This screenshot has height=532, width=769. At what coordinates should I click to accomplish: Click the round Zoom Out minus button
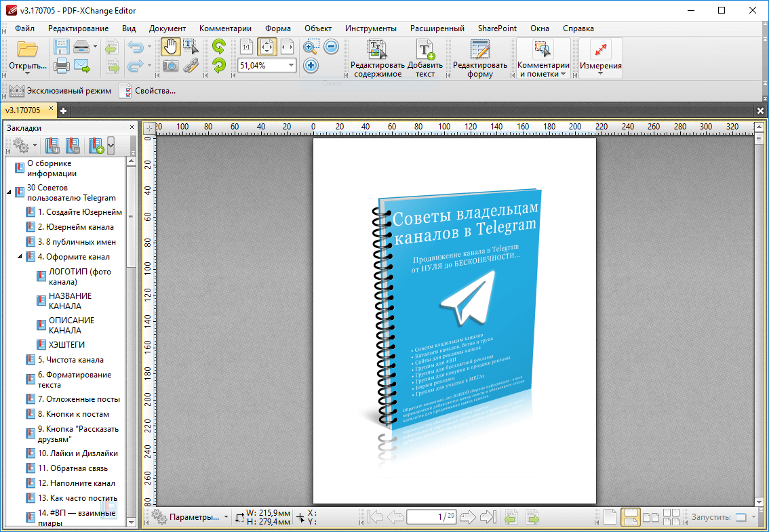[332, 47]
